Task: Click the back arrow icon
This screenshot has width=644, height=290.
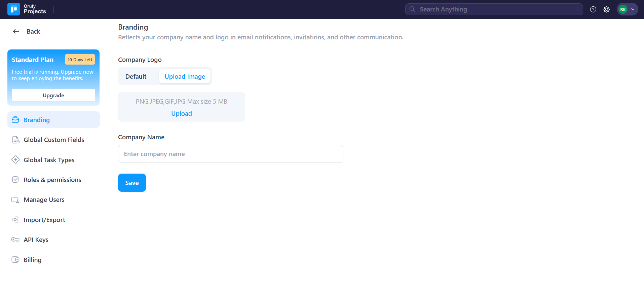Action: (16, 31)
